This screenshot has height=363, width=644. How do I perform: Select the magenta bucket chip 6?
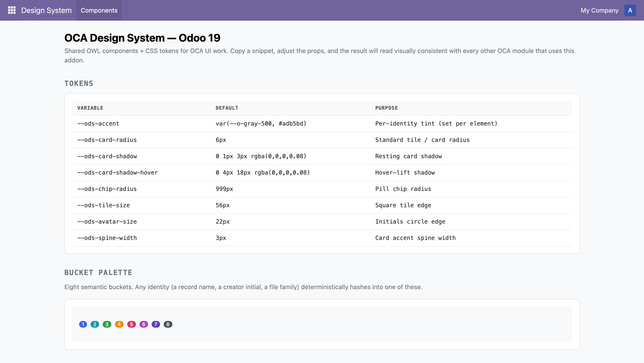[x=144, y=324]
